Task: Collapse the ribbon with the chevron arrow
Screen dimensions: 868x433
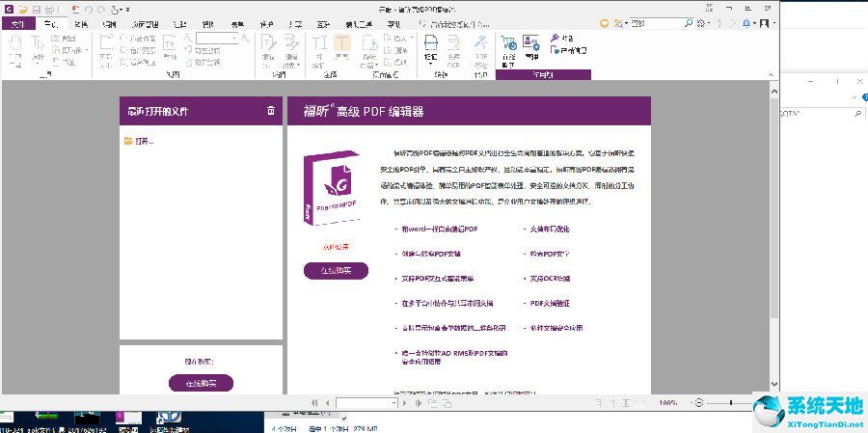Action: (x=770, y=74)
